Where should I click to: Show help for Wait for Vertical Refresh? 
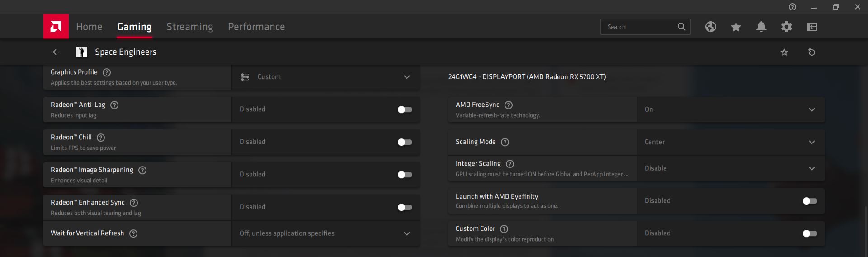click(133, 233)
